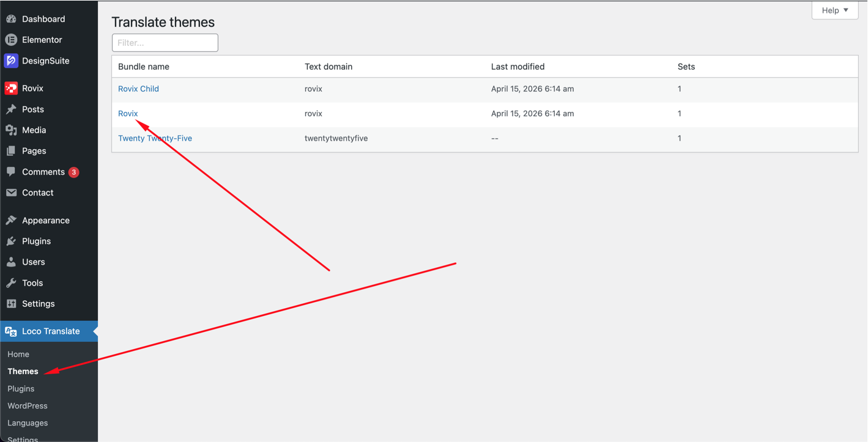Open the Help dropdown tab
The height and width of the screenshot is (442, 868).
(x=835, y=10)
